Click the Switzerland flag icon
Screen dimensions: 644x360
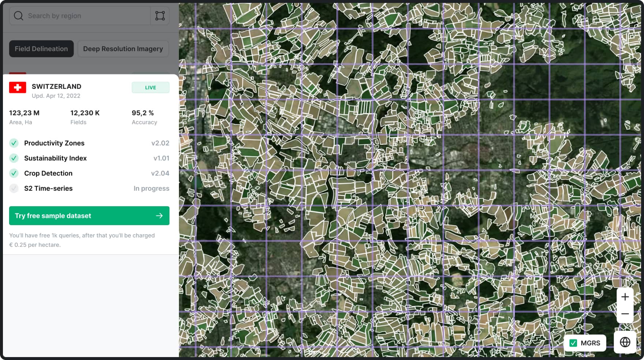click(17, 87)
